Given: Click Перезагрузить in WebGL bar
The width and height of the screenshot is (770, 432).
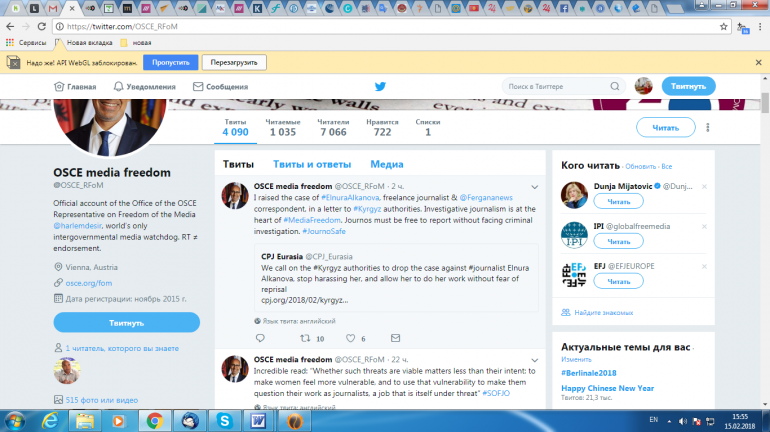Looking at the screenshot, I should [234, 62].
